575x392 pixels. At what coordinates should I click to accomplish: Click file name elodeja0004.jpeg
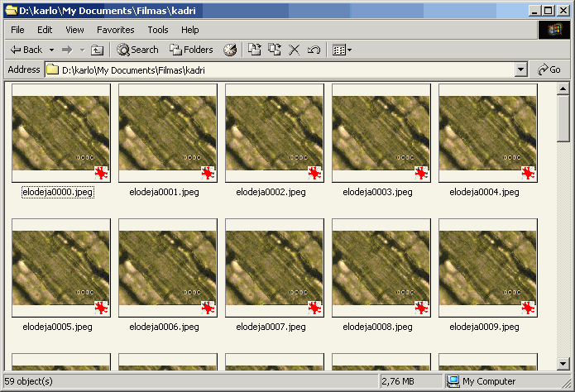(485, 192)
